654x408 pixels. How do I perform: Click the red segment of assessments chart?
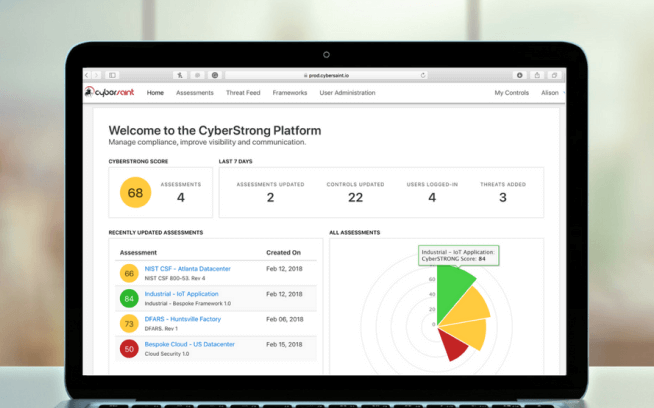coord(455,346)
